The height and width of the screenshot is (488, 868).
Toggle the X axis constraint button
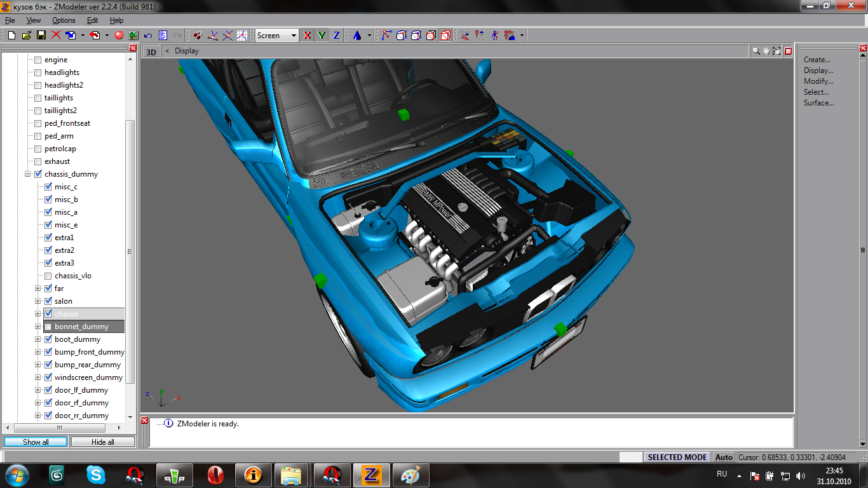tap(308, 36)
